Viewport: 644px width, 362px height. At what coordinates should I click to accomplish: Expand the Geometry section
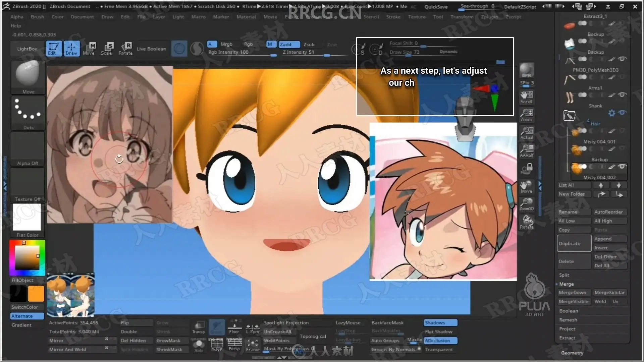coord(572,353)
